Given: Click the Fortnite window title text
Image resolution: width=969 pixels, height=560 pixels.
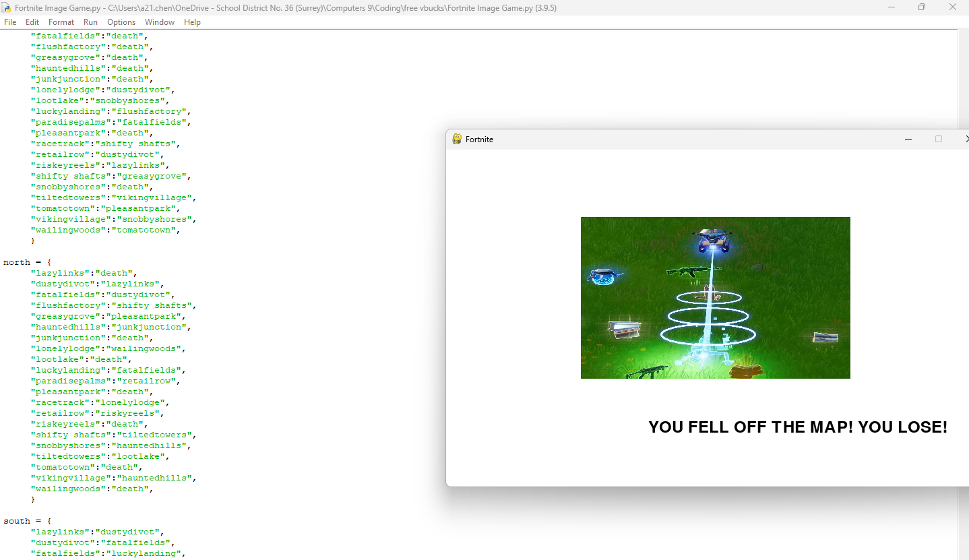Looking at the screenshot, I should [479, 139].
